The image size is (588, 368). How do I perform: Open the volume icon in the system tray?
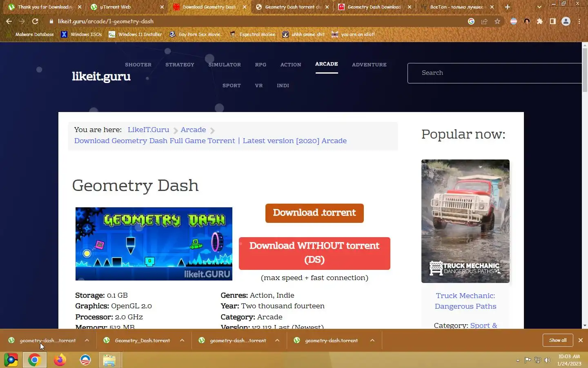pyautogui.click(x=547, y=360)
